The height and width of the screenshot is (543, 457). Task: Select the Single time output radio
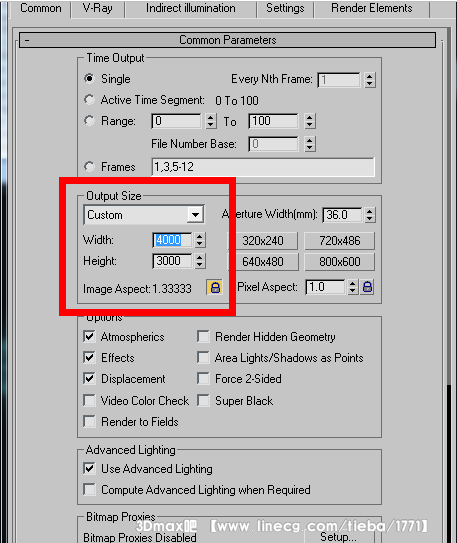click(89, 79)
